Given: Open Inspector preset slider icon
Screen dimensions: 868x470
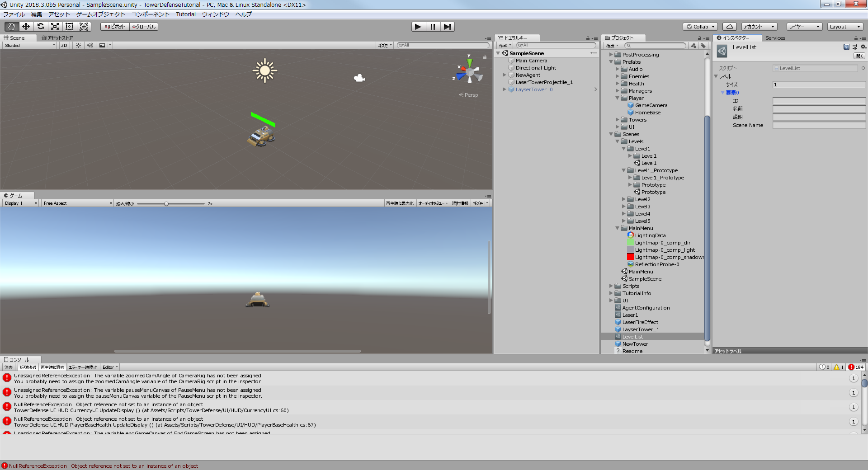Looking at the screenshot, I should [855, 47].
